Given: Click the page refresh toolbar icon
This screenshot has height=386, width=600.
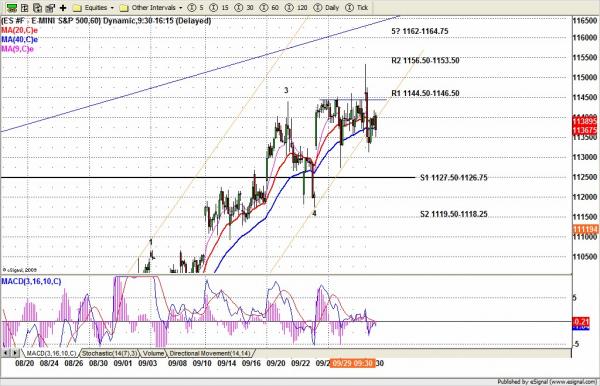Looking at the screenshot, I should pos(38,7).
